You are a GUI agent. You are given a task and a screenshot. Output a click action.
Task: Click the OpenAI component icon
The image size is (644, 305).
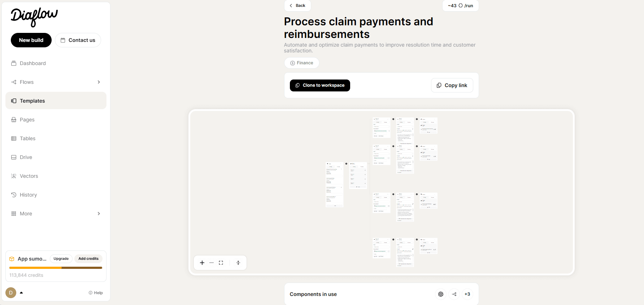tap(441, 294)
